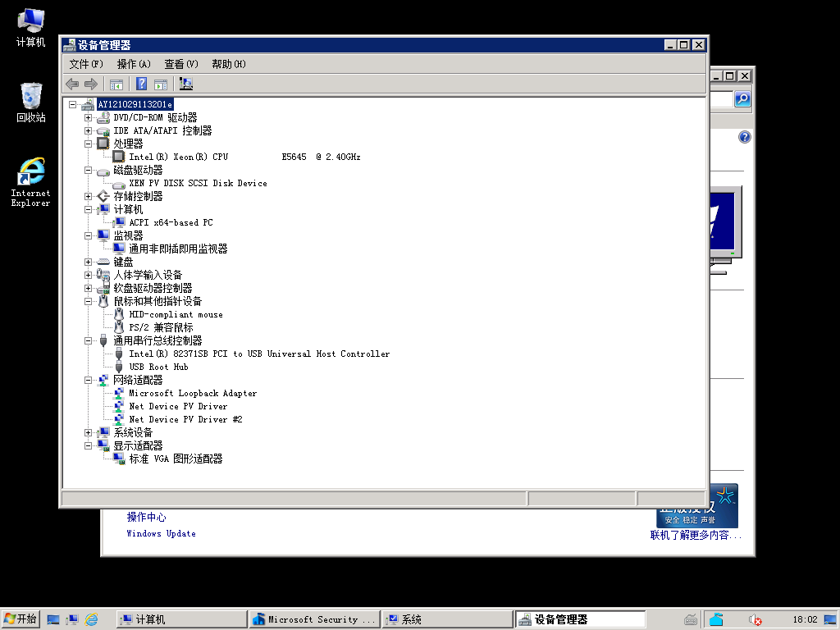Select the 系统设备 system devices icon

(103, 433)
